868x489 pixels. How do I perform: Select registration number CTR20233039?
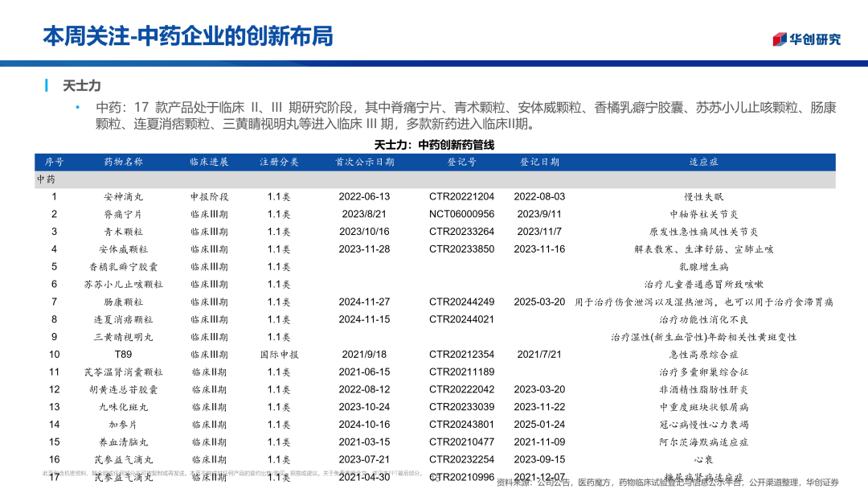pos(461,407)
